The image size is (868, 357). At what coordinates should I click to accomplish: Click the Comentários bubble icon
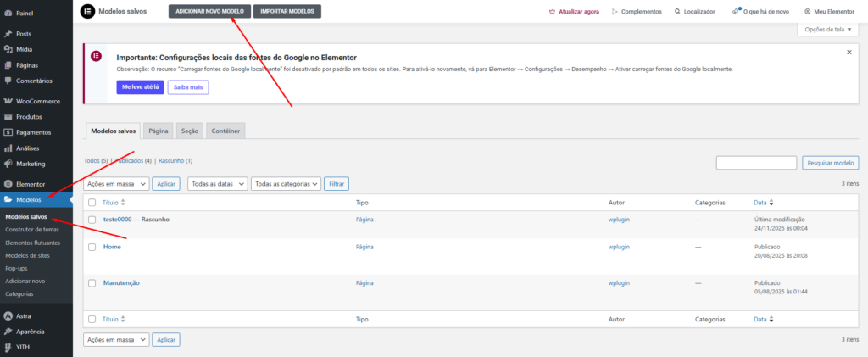pyautogui.click(x=8, y=81)
